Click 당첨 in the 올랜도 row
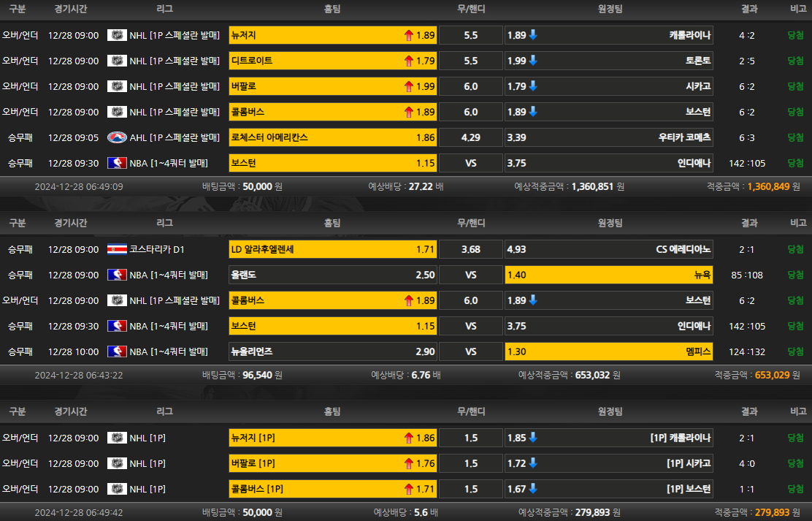This screenshot has width=812, height=521. (795, 275)
